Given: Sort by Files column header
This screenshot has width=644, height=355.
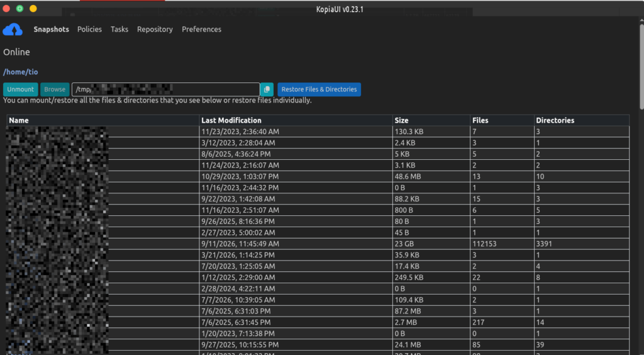Looking at the screenshot, I should pos(480,120).
